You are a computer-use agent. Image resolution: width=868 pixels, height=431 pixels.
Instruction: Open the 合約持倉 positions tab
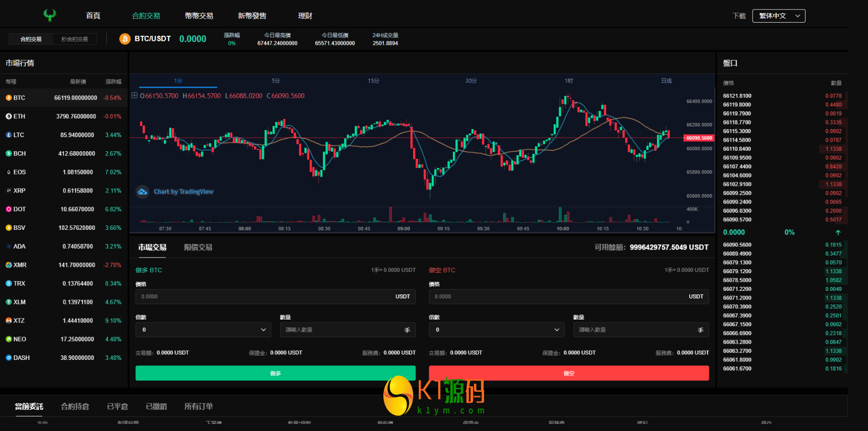pos(75,406)
